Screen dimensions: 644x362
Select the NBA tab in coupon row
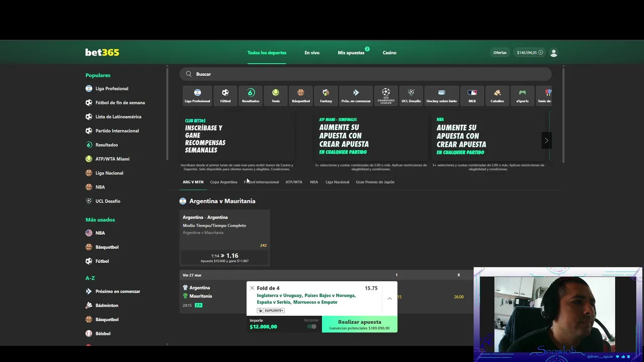314,182
